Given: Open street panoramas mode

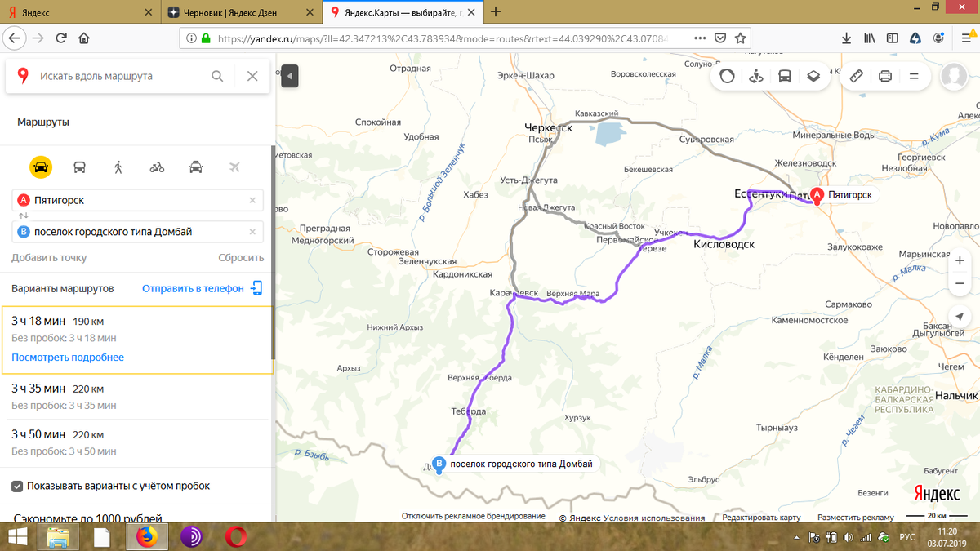Looking at the screenshot, I should (755, 77).
